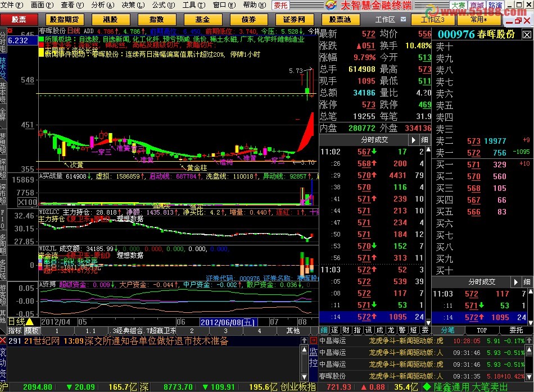Click the green diamond icon before 隆鑫通用
The width and height of the screenshot is (534, 392).
point(427,387)
